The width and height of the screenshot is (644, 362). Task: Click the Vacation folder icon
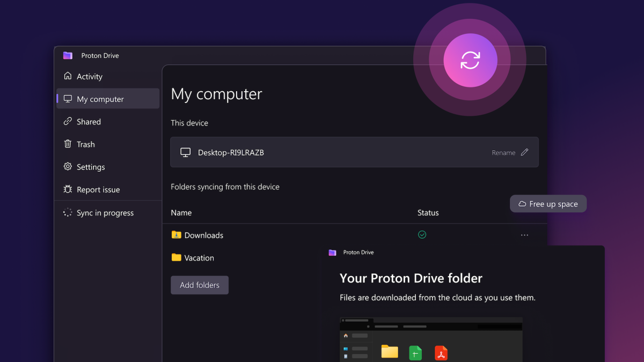(x=176, y=257)
